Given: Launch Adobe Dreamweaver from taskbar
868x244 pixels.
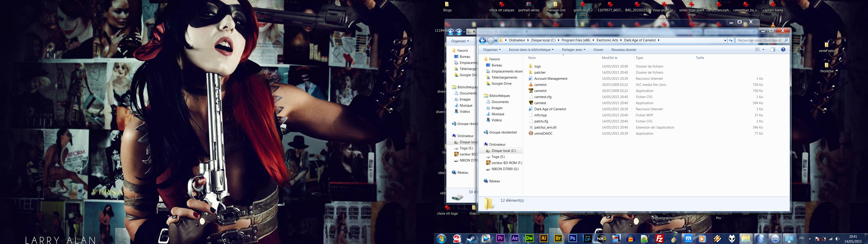Looking at the screenshot, I should [x=529, y=239].
